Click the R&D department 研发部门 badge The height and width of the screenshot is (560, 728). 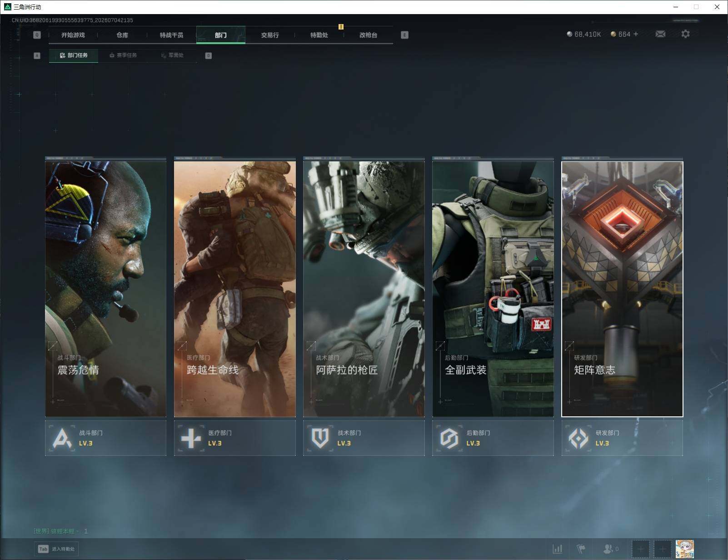(x=622, y=438)
